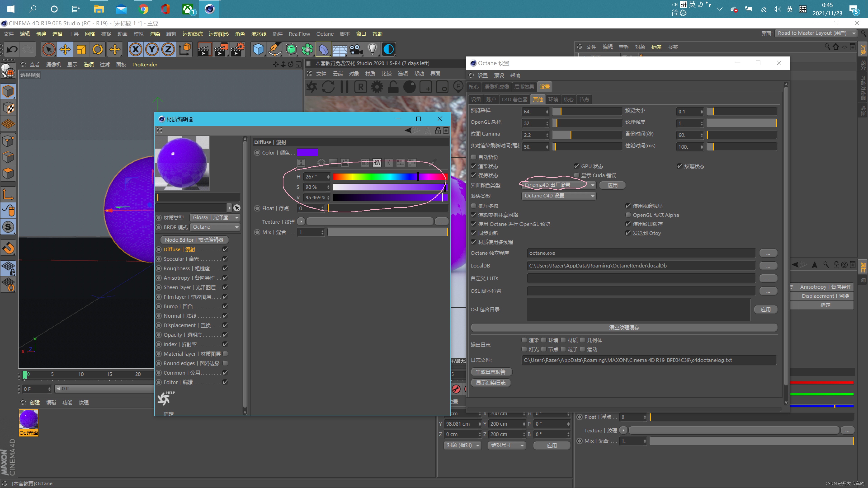Click the purple Diffuse color swatch
This screenshot has width=868, height=488.
point(307,152)
